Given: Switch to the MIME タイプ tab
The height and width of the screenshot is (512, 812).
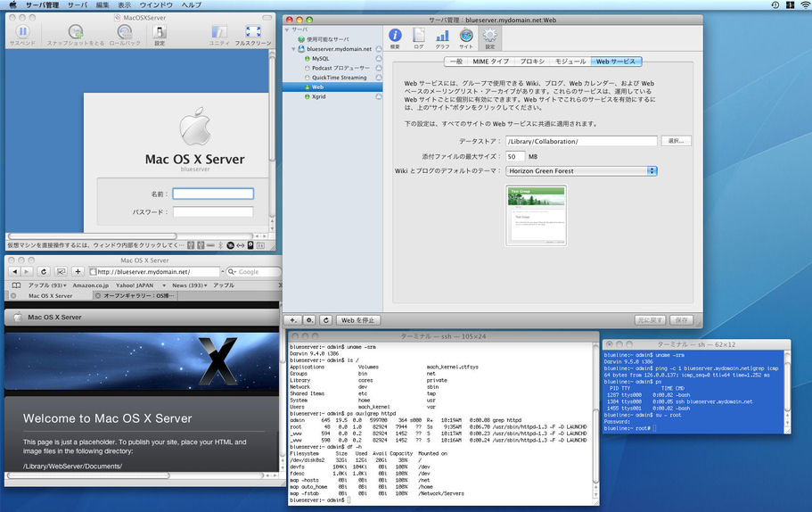Looking at the screenshot, I should coord(490,62).
